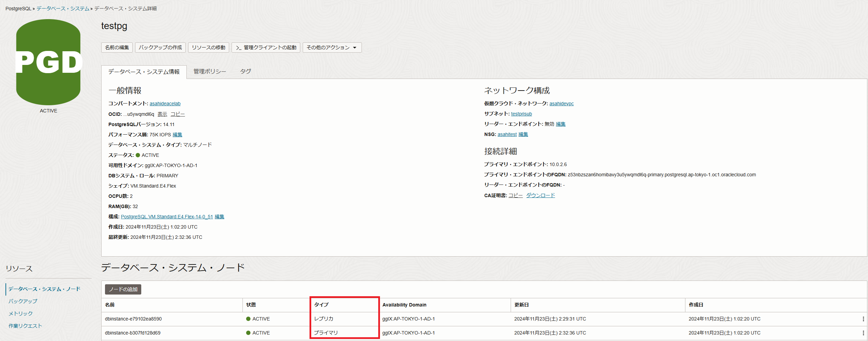Open actions menu for dbinstance-b307fd128d69 row
The width and height of the screenshot is (868, 341).
click(x=863, y=333)
